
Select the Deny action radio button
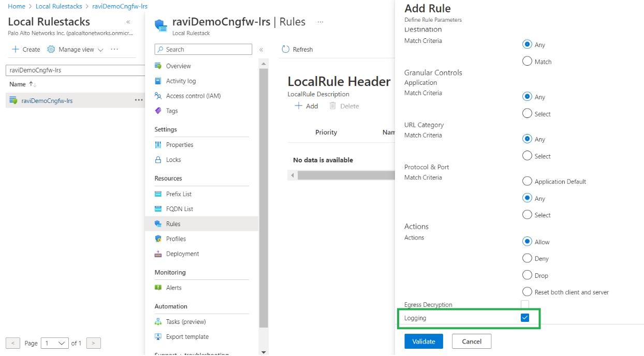tap(527, 259)
